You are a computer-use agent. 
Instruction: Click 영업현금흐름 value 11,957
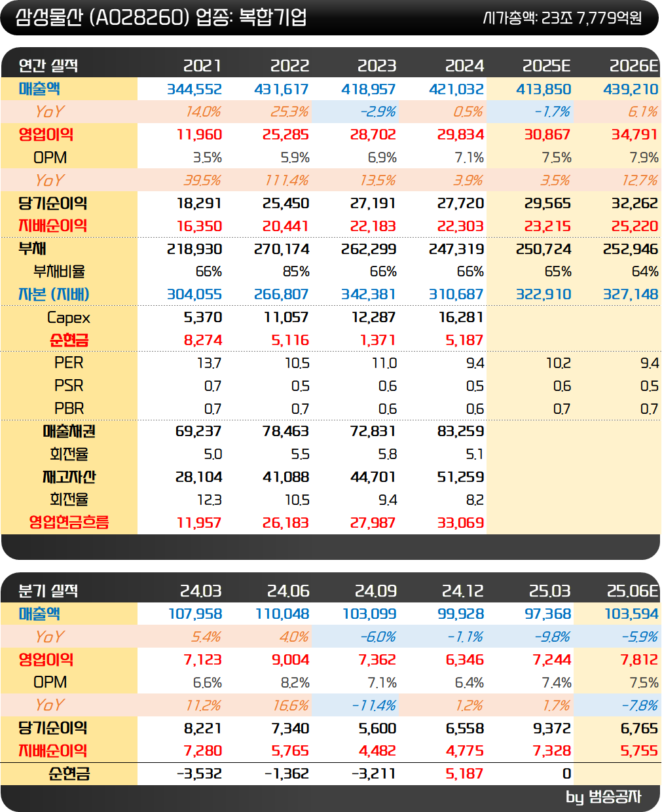(199, 523)
